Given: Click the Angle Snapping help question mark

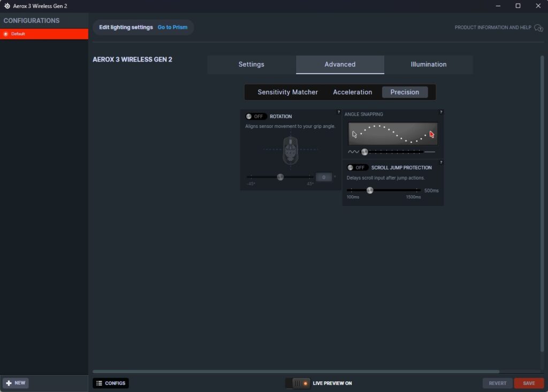Looking at the screenshot, I should tap(441, 112).
